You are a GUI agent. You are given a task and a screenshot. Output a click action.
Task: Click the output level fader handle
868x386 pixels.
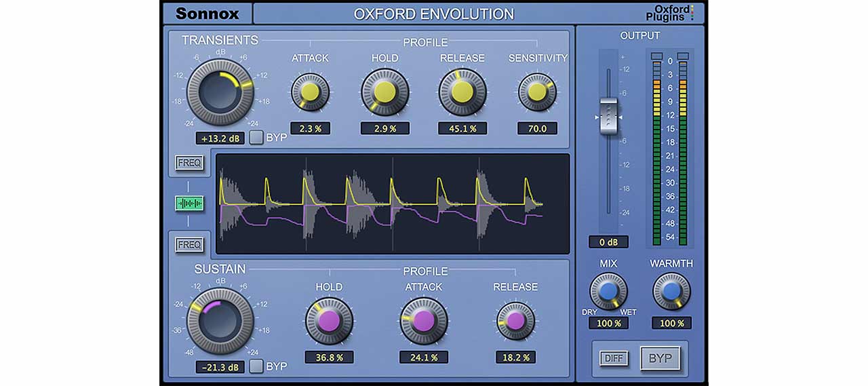(x=608, y=117)
